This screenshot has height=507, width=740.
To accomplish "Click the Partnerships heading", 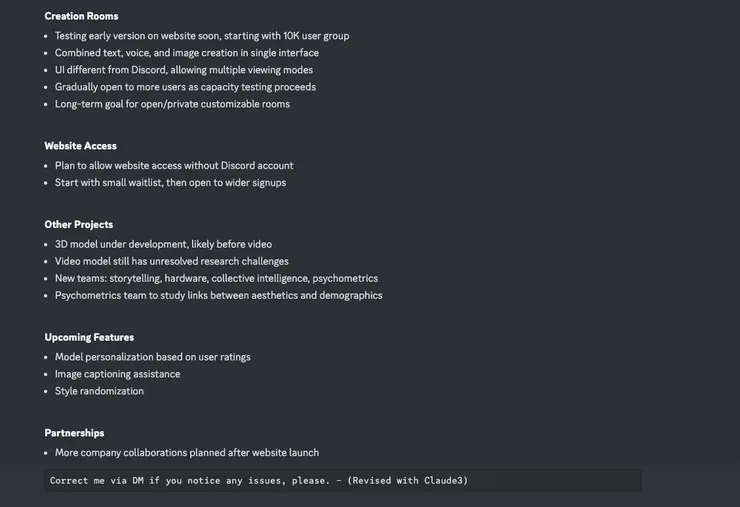I will coord(74,433).
